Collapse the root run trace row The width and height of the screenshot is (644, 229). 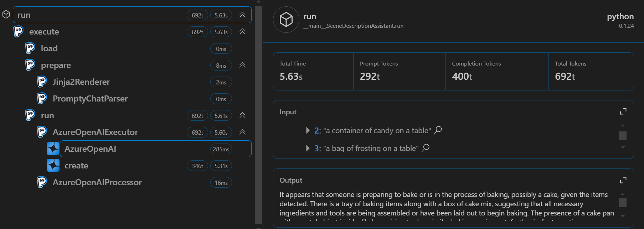[x=242, y=15]
